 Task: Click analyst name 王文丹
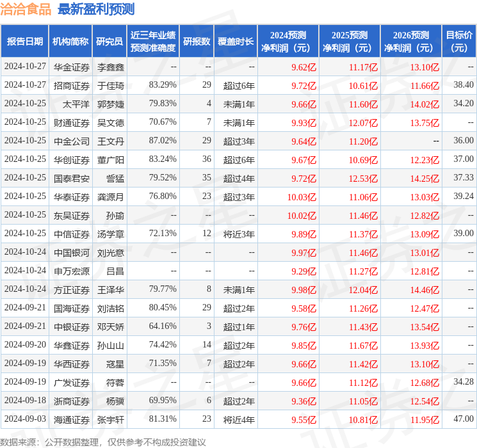111,141
